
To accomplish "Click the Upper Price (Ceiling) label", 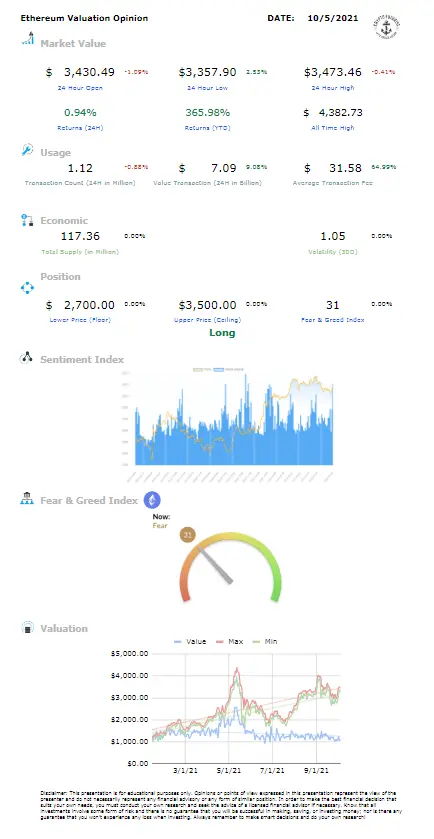I will coord(208,320).
